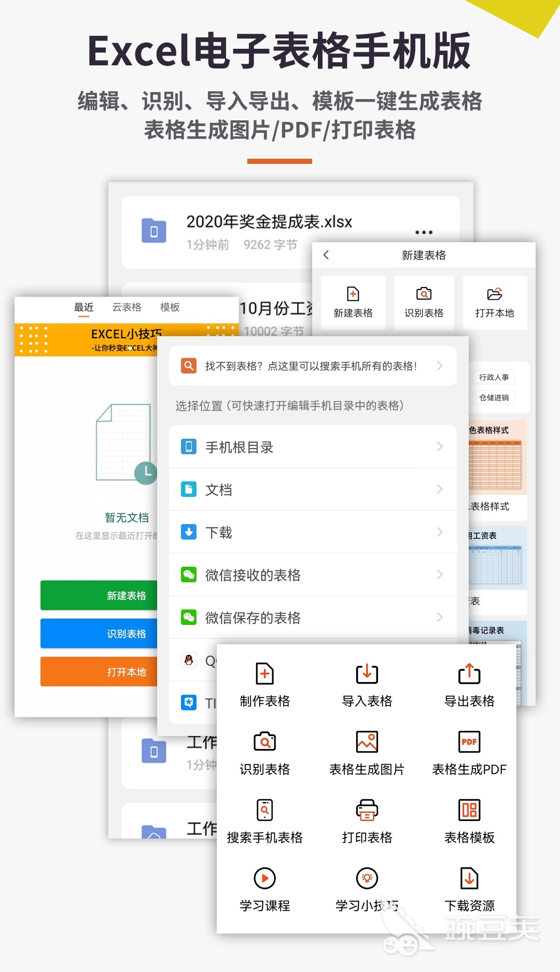Choose the 表格生成PDF icon
Image resolution: width=560 pixels, height=972 pixels.
click(469, 742)
